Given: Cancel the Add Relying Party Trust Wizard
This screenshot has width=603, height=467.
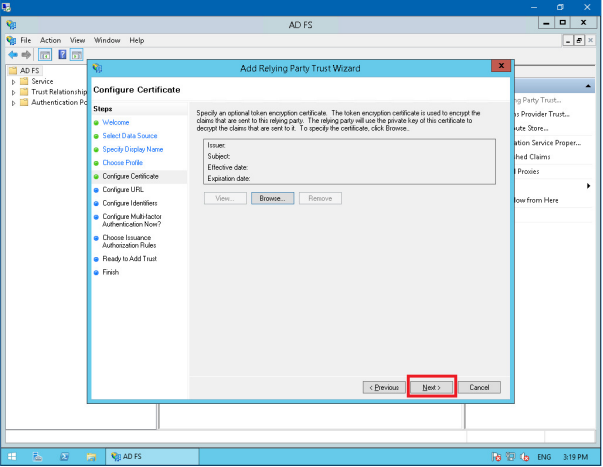Looking at the screenshot, I should [x=479, y=387].
